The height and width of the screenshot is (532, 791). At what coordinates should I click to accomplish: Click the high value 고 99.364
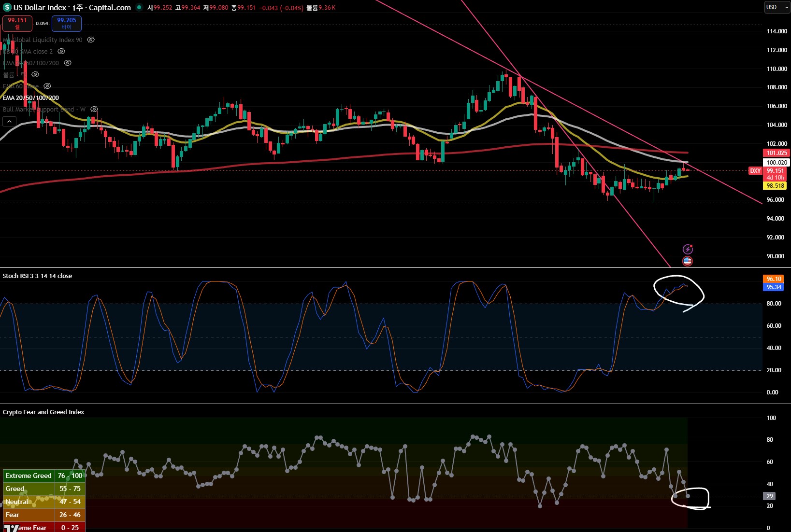click(x=187, y=7)
